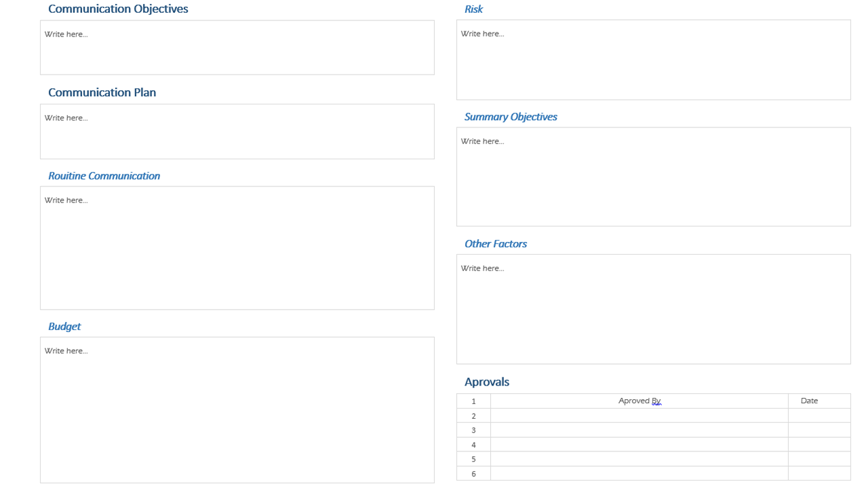Screen dimensions: 868x488
Task: Click the Aprovals heading
Action: (x=487, y=382)
